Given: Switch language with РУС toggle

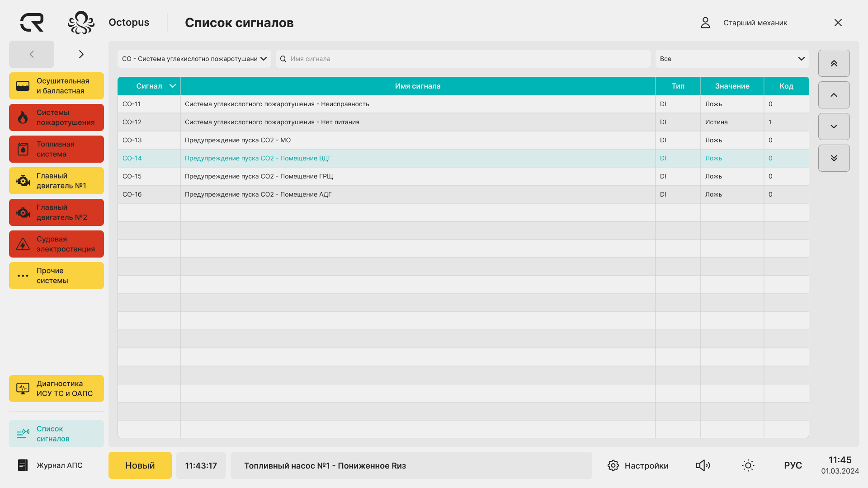Looking at the screenshot, I should pyautogui.click(x=793, y=465).
